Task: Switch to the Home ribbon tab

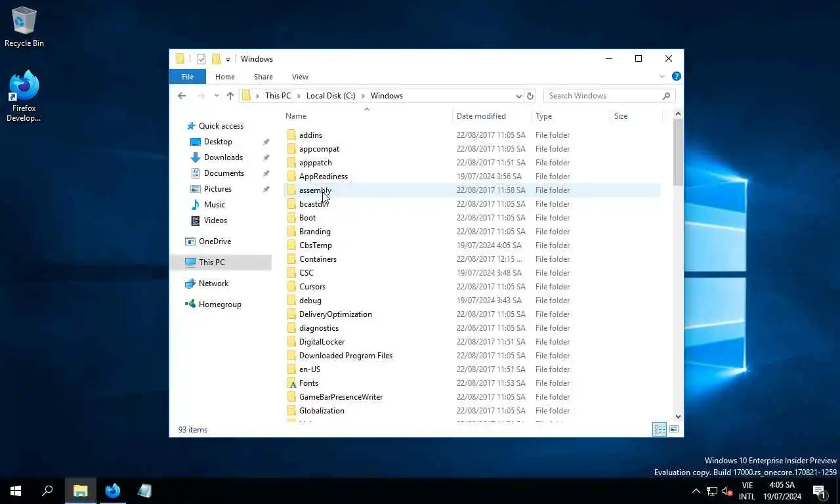Action: point(225,77)
